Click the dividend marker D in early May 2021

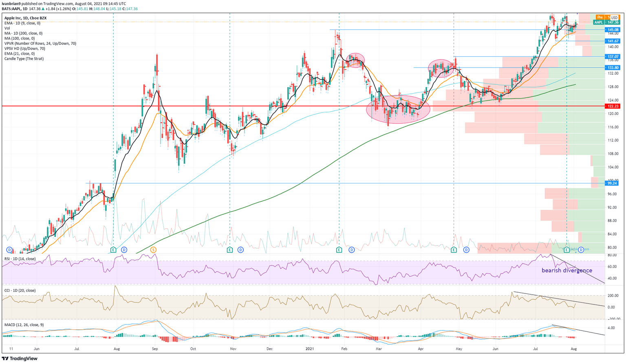pyautogui.click(x=466, y=249)
